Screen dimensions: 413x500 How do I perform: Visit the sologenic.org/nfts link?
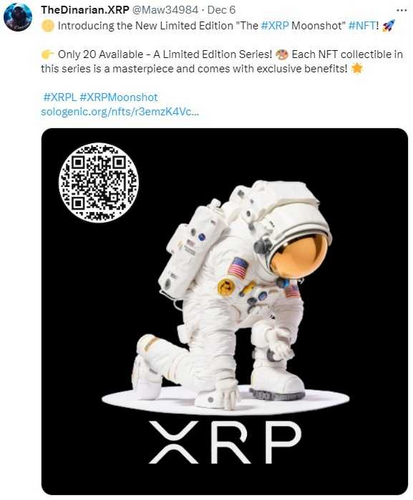[120, 112]
